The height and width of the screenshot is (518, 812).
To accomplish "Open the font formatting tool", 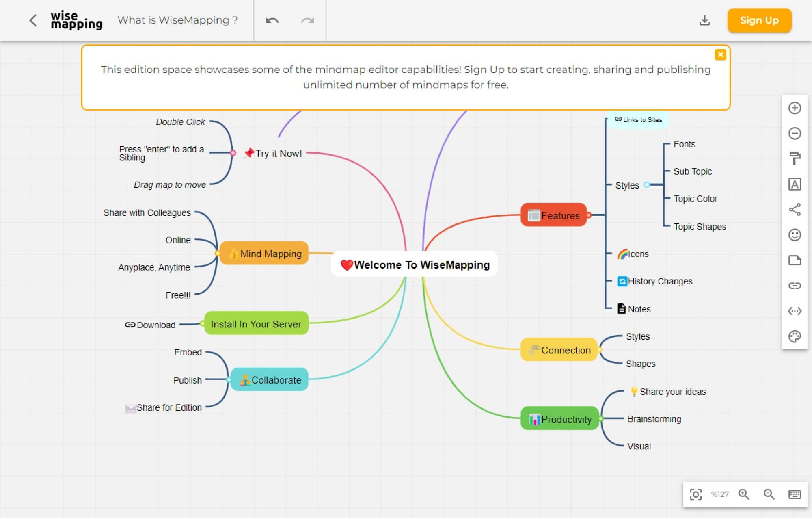I will 795,185.
